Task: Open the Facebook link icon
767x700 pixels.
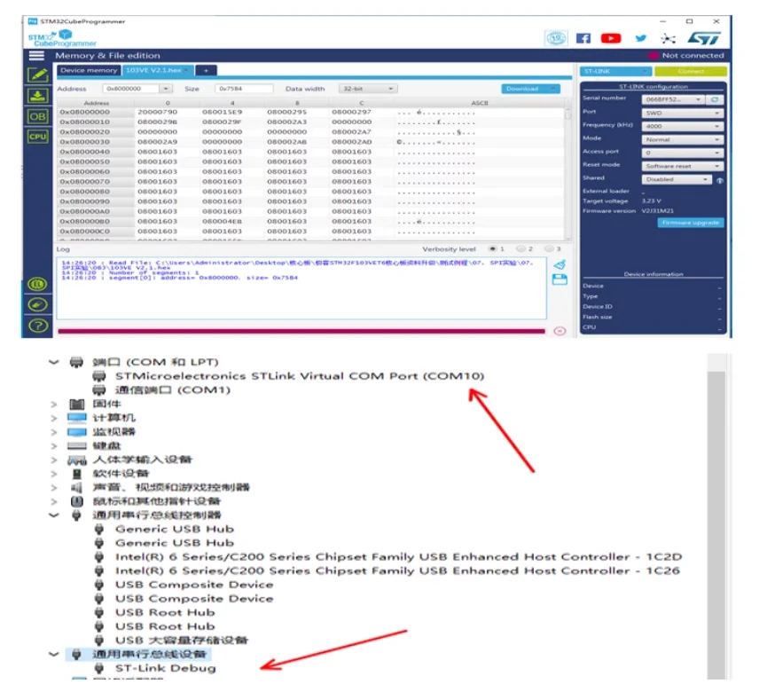Action: click(583, 38)
